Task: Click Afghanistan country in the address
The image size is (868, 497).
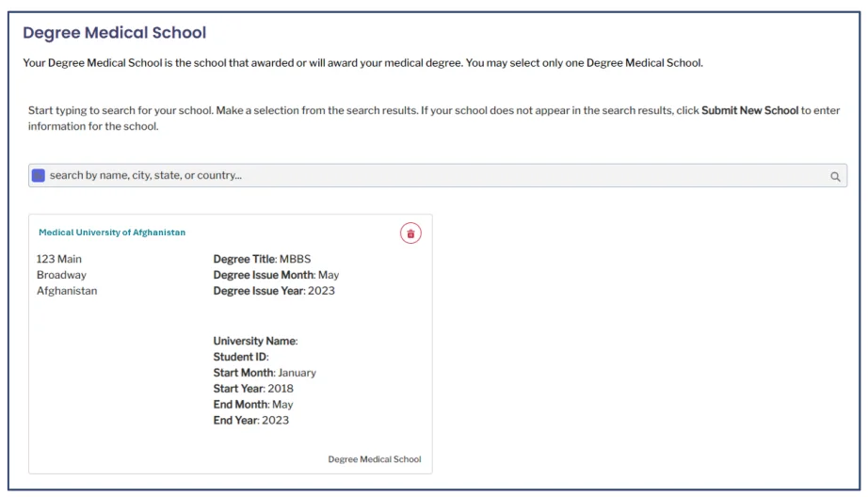Action: pyautogui.click(x=67, y=291)
